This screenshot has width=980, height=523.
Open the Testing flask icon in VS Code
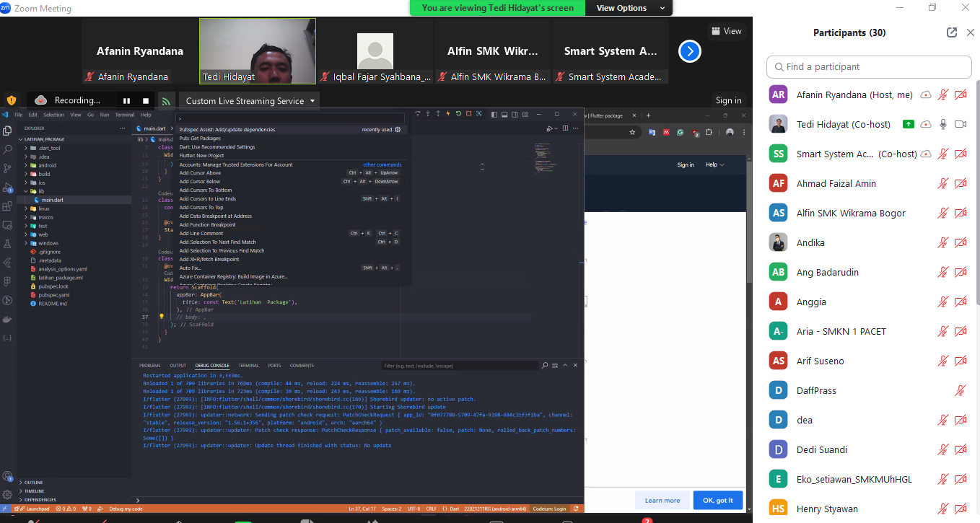click(x=7, y=244)
